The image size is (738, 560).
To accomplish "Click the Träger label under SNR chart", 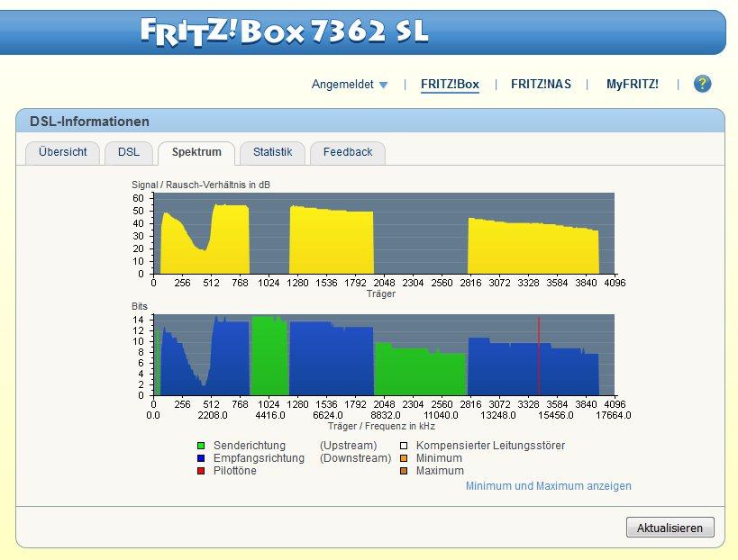I will (x=381, y=294).
